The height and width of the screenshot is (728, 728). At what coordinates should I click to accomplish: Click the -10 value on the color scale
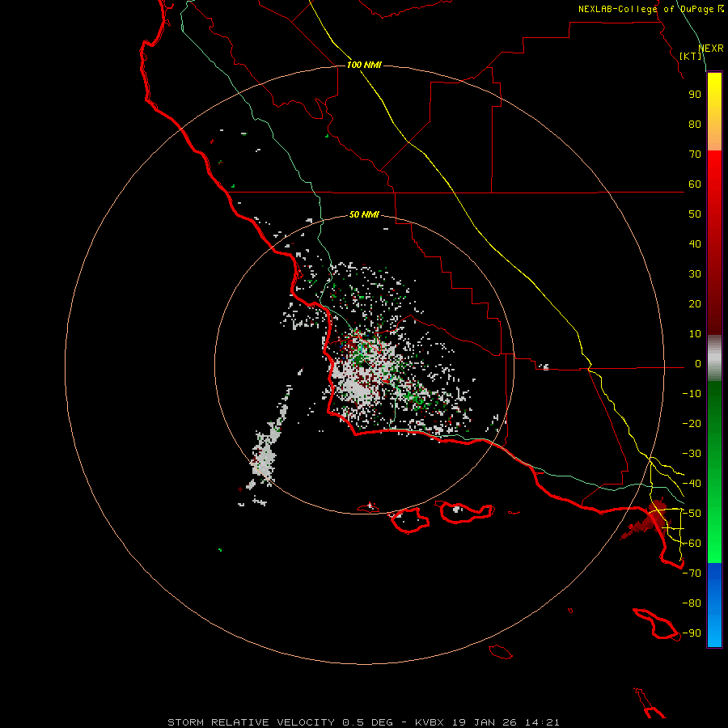click(692, 394)
